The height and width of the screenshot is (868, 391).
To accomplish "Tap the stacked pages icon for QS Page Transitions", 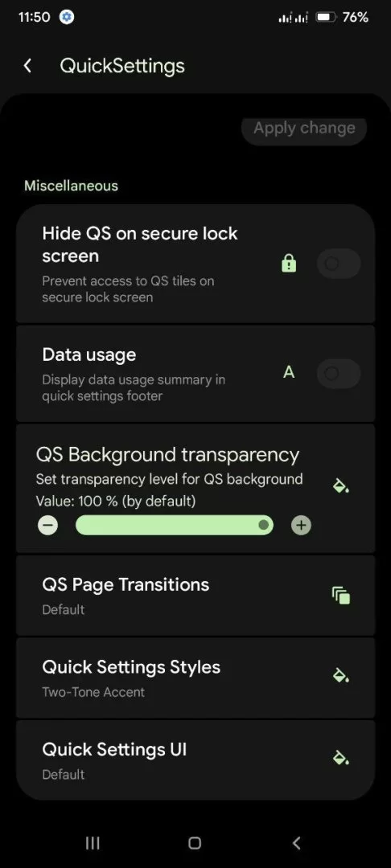I will (x=340, y=596).
